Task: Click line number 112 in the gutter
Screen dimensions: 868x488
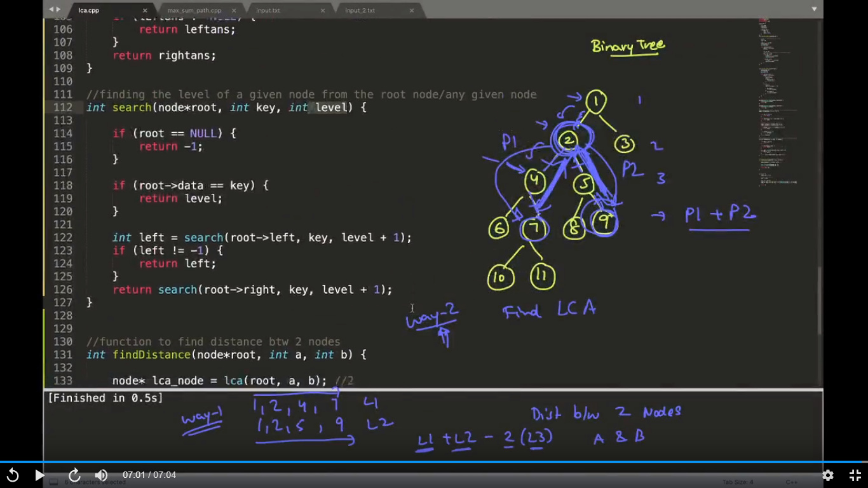Action: click(x=62, y=107)
